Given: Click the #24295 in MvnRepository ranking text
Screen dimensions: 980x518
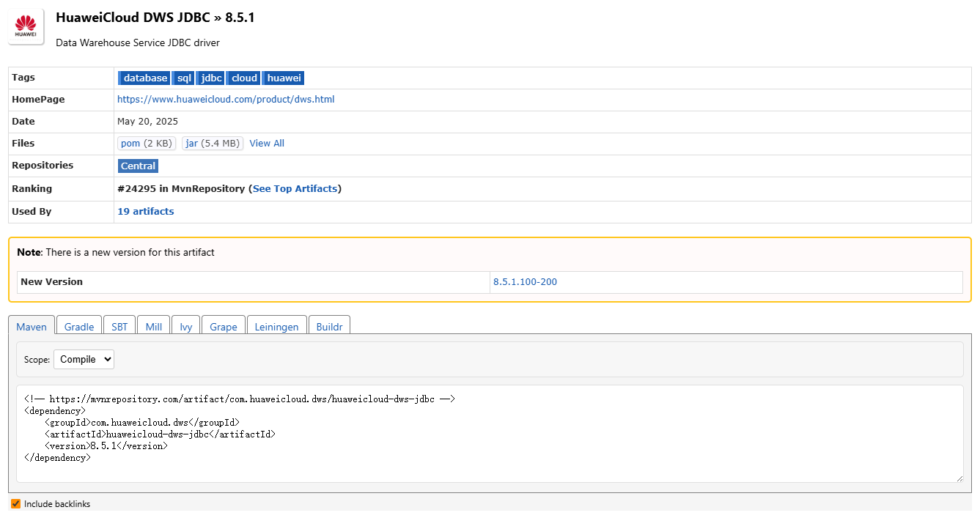Looking at the screenshot, I should tap(181, 189).
